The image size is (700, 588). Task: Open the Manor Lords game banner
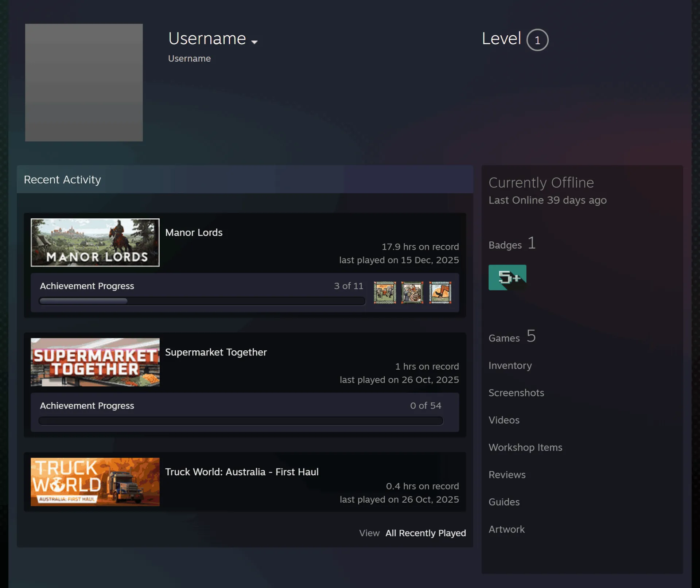tap(95, 242)
